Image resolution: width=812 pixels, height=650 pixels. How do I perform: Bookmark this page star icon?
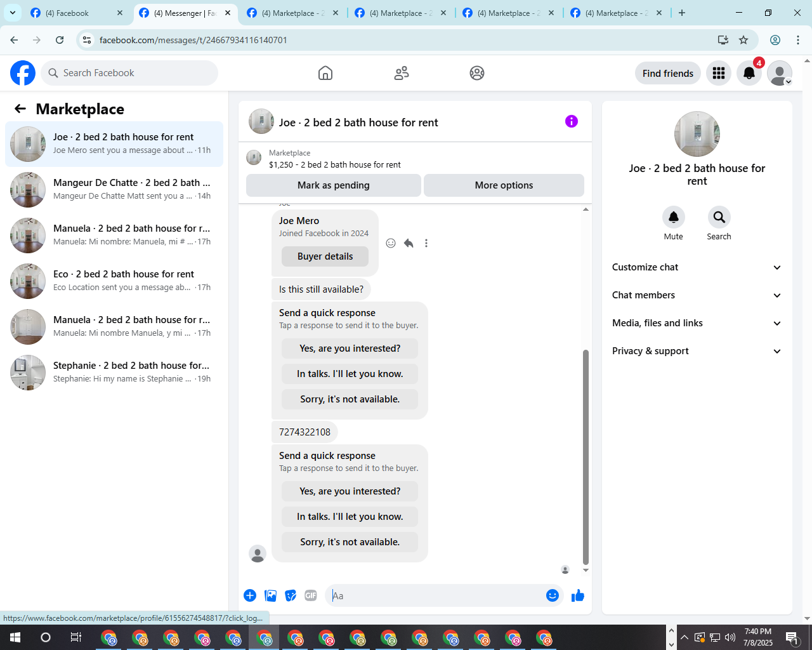coord(743,40)
